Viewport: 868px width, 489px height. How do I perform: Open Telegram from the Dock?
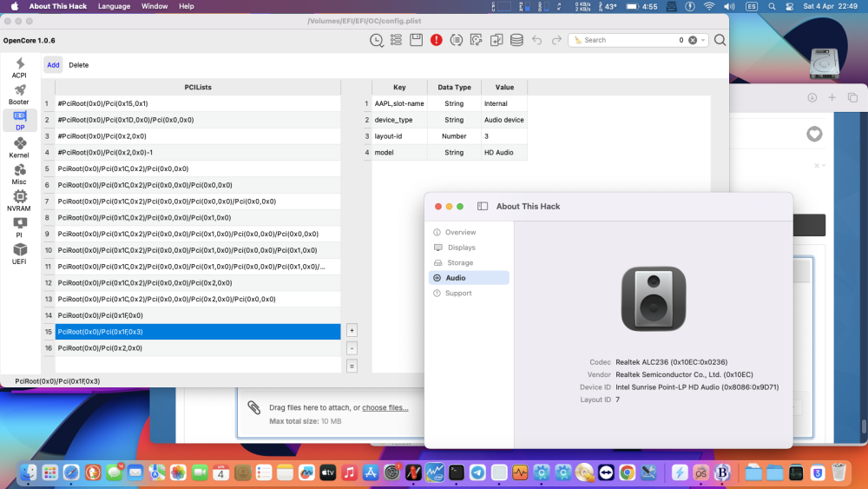coord(477,472)
